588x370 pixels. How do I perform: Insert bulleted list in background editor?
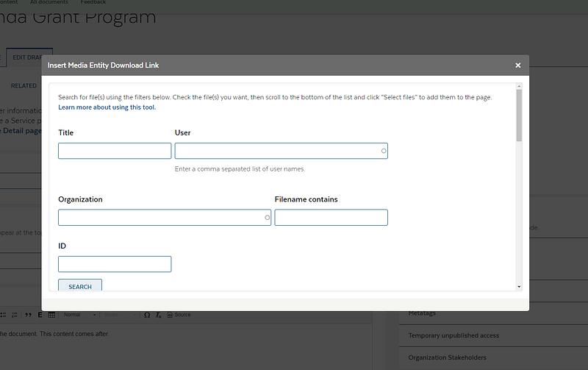coord(3,315)
